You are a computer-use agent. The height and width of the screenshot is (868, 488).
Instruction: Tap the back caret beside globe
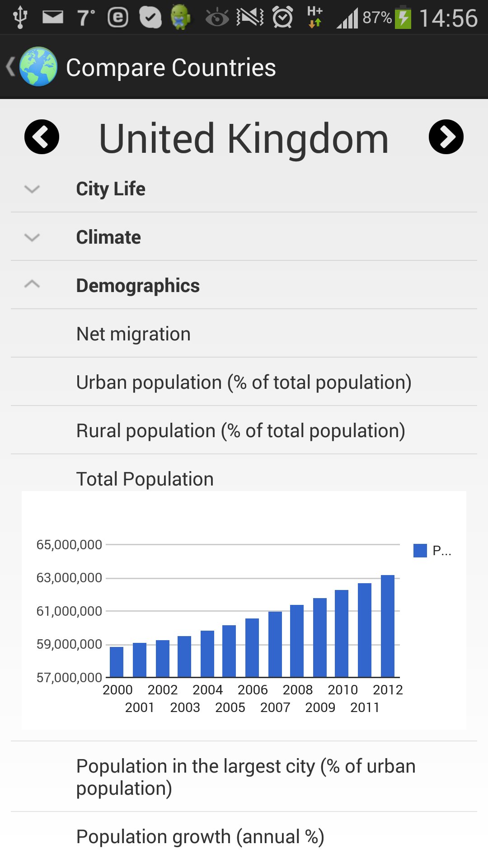point(10,67)
